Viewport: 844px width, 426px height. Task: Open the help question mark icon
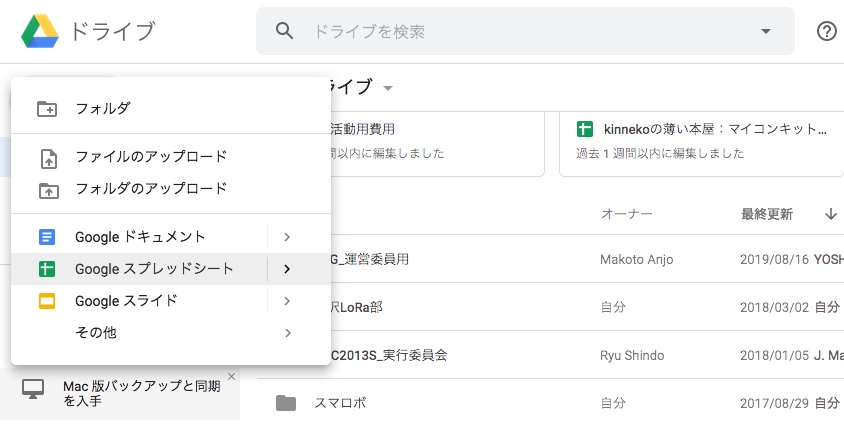826,31
